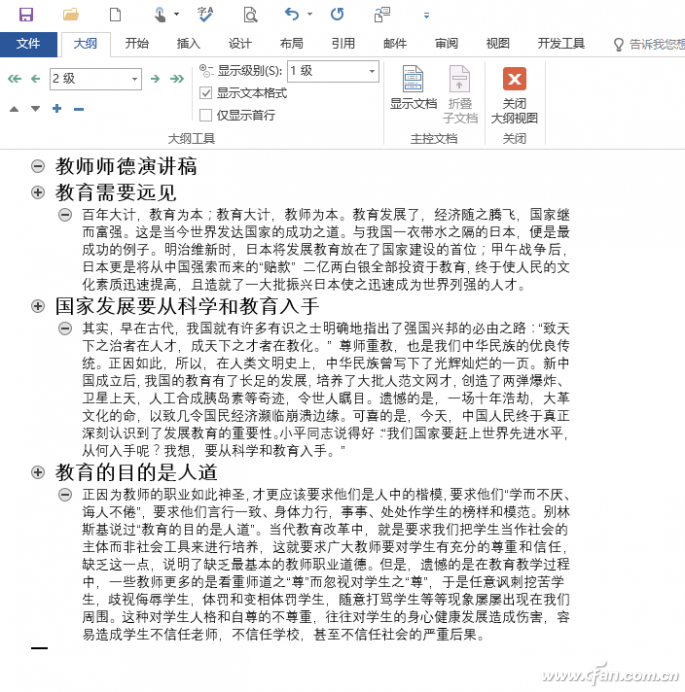Click 显示文档 button

pyautogui.click(x=413, y=88)
